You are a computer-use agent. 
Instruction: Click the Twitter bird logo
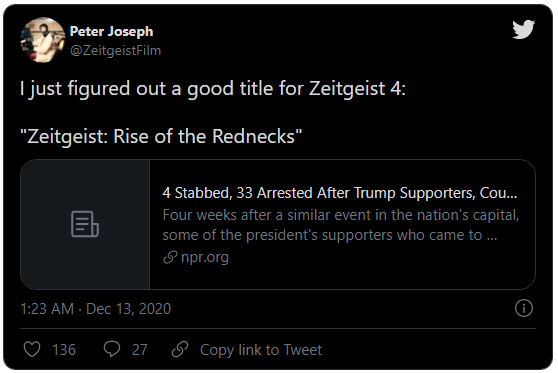[523, 29]
